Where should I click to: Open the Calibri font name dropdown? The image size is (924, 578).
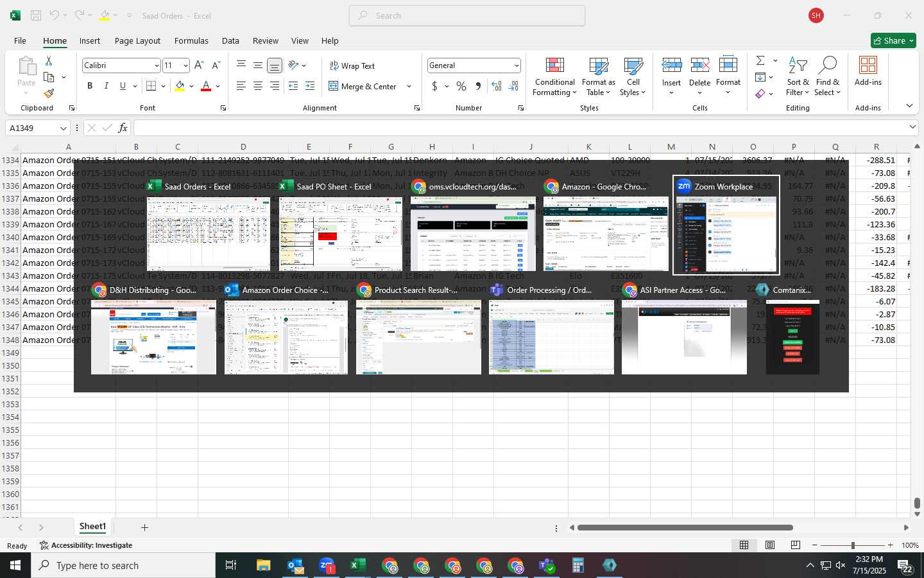click(x=156, y=66)
